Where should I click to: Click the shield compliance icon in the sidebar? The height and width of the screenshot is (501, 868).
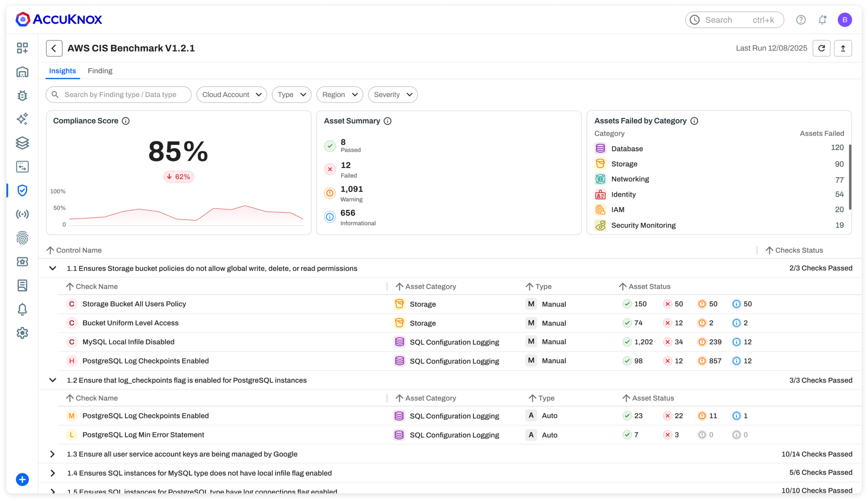(x=22, y=191)
